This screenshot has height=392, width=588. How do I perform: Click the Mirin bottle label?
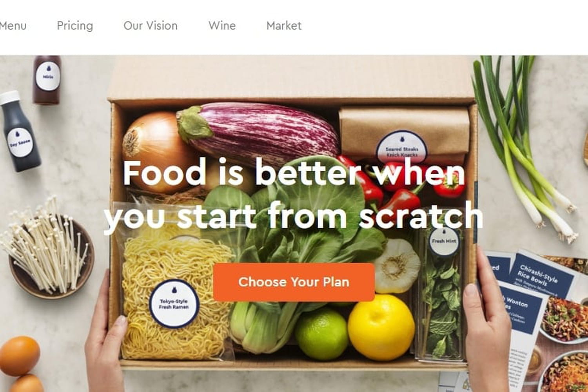click(x=48, y=76)
